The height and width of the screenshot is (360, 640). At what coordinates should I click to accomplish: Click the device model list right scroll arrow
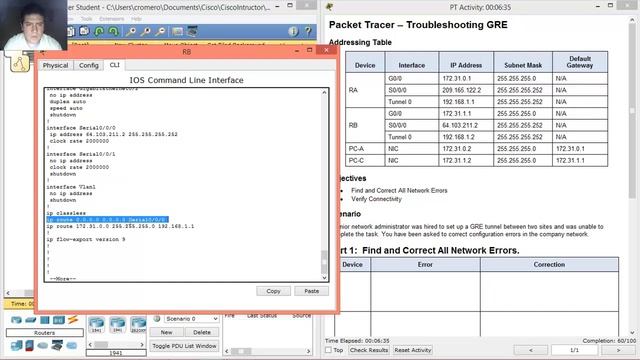(x=142, y=344)
